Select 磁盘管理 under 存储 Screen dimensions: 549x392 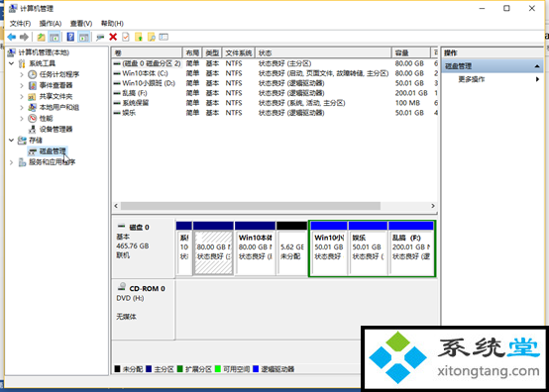click(x=53, y=151)
